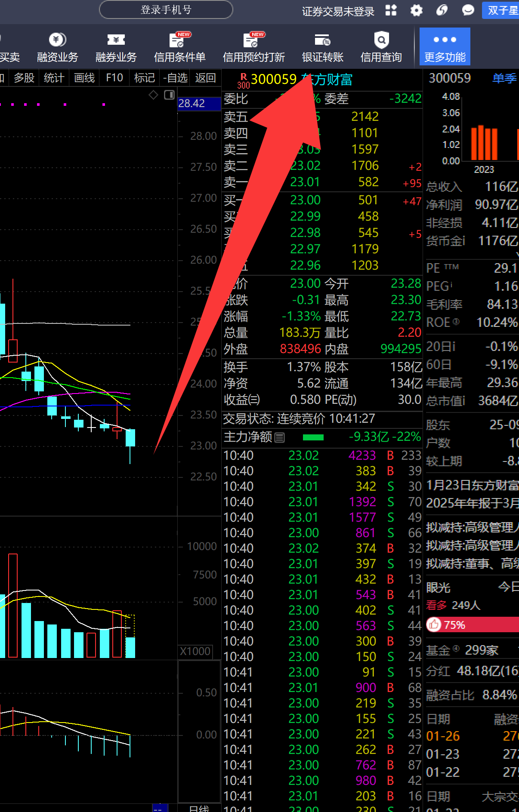Click the 外盘 value 838496
This screenshot has height=812, width=519.
point(300,349)
